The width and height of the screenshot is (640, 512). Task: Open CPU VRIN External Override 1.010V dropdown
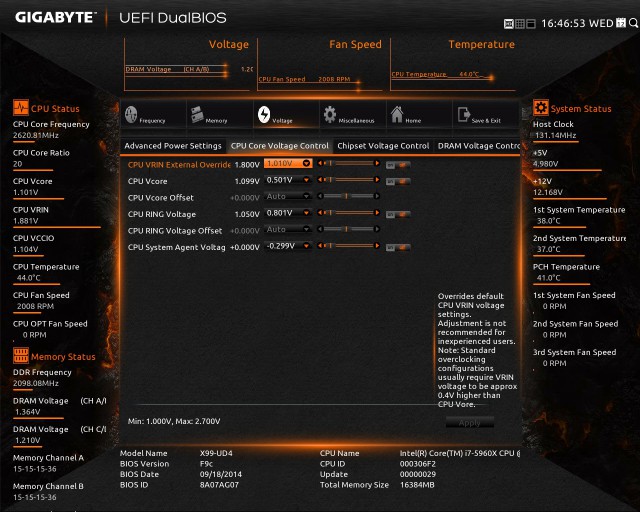(288, 163)
